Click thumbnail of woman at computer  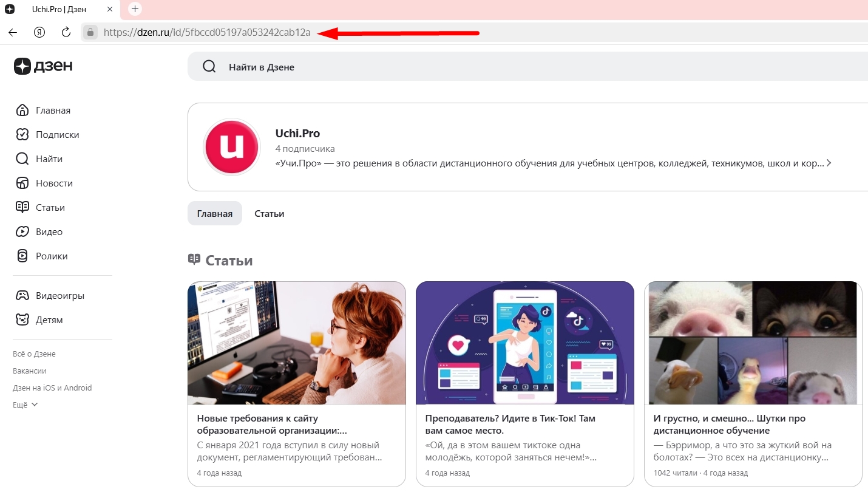297,343
